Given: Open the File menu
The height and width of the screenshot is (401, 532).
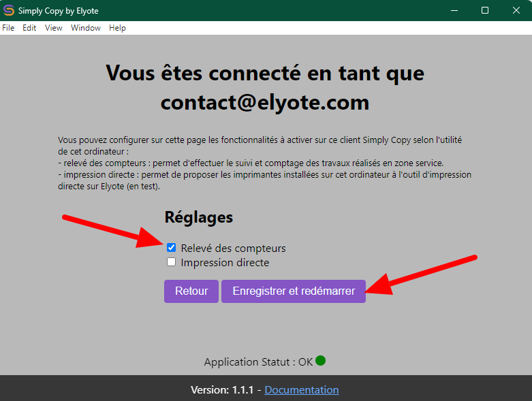Looking at the screenshot, I should pyautogui.click(x=8, y=28).
